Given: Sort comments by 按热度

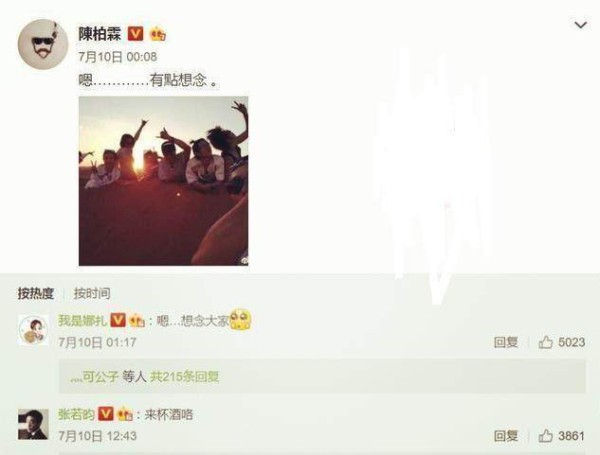Looking at the screenshot, I should (36, 294).
